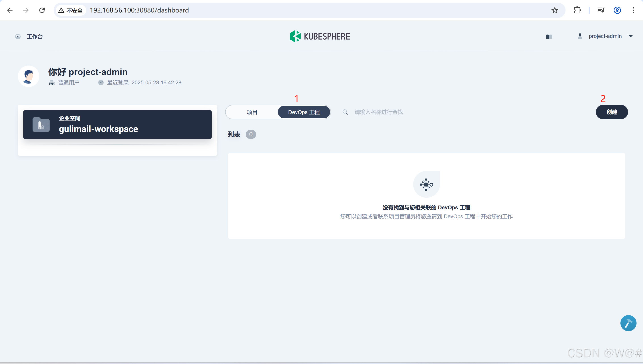The height and width of the screenshot is (364, 643).
Task: Click the 列表 heading
Action: [234, 135]
